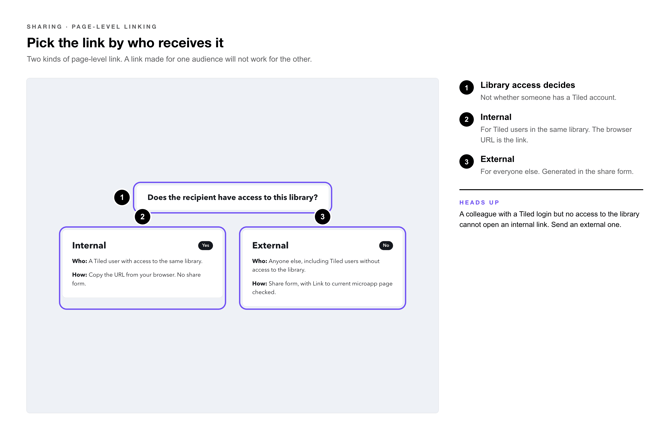This screenshot has width=670, height=430.
Task: Click the "Library access decides" legend heading
Action: pos(527,85)
